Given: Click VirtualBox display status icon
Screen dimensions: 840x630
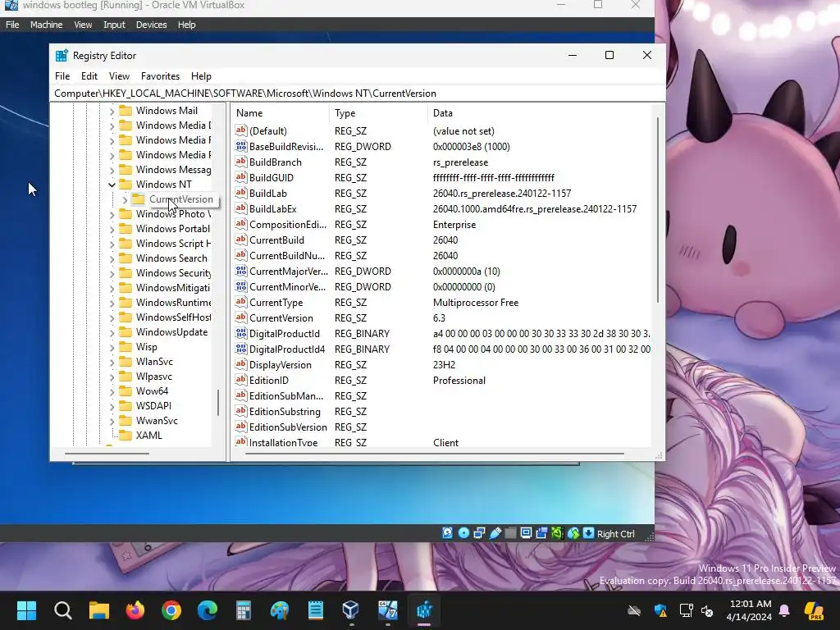Looking at the screenshot, I should (526, 533).
